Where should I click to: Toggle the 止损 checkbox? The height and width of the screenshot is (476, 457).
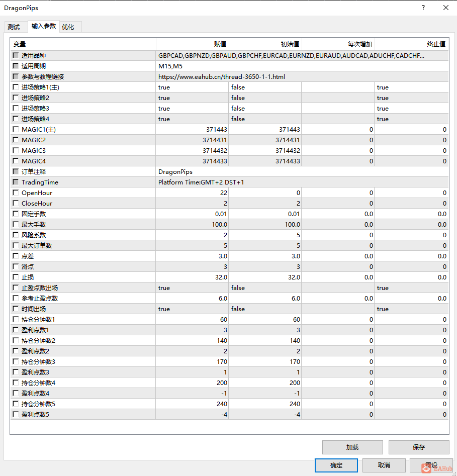(x=16, y=277)
